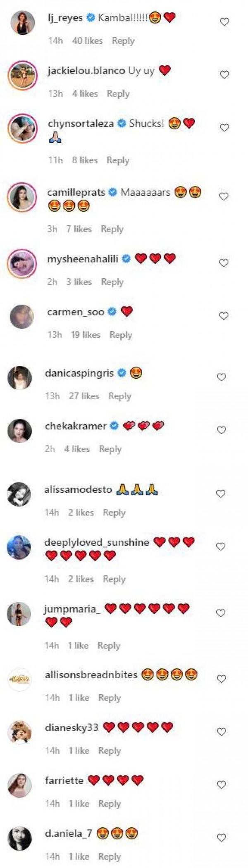Like chynsortaleza's Shucks comment

point(224,128)
